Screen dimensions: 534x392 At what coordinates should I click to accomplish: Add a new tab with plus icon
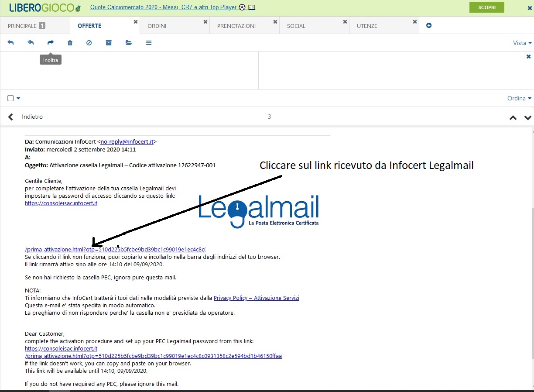click(429, 26)
